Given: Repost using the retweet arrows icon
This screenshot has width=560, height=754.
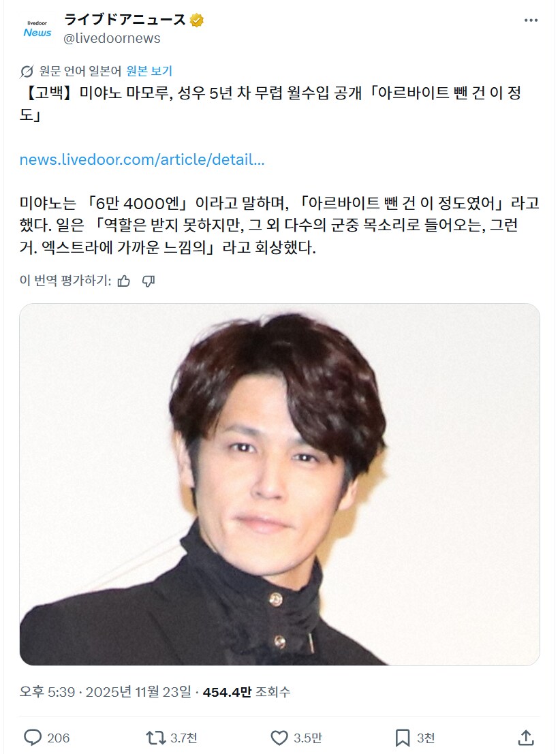Looking at the screenshot, I should 155,737.
